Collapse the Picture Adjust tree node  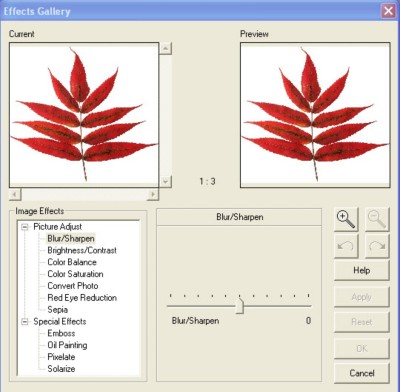tap(25, 227)
